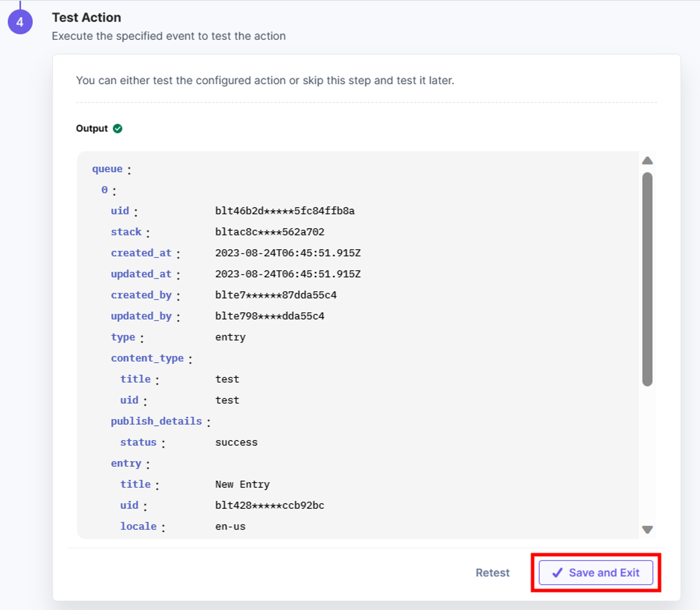Click the stack key label
Image resolution: width=700 pixels, height=610 pixels.
pyautogui.click(x=126, y=232)
